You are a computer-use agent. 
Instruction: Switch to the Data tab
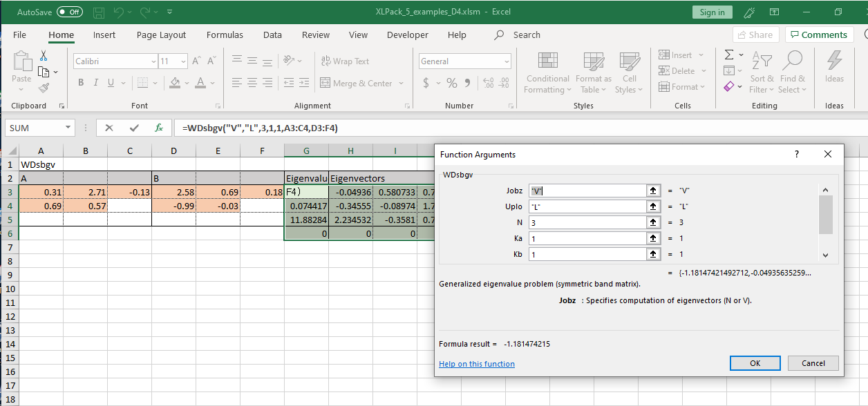[272, 35]
